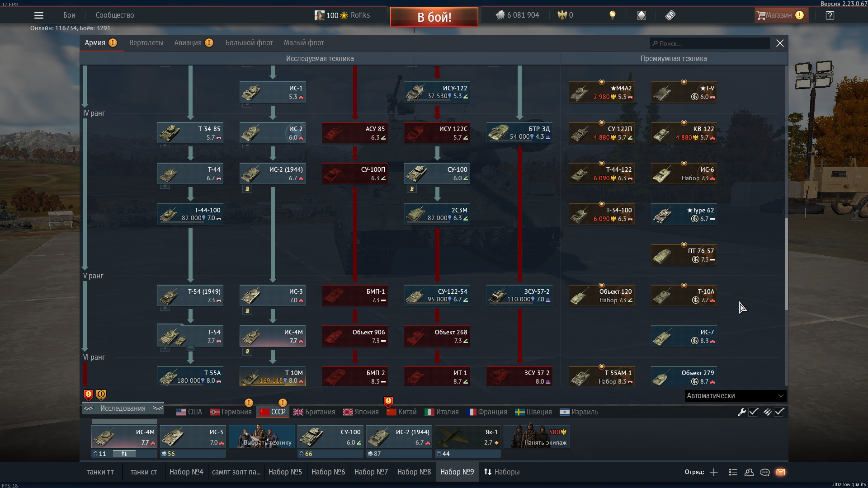Open the Сообщество menu
Viewport: 868px width, 488px height.
(115, 15)
